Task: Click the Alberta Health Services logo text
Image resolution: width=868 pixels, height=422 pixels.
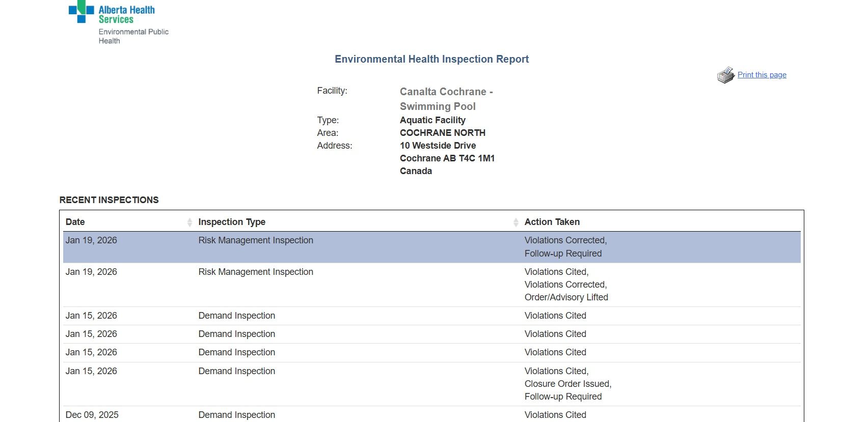Action: 126,14
